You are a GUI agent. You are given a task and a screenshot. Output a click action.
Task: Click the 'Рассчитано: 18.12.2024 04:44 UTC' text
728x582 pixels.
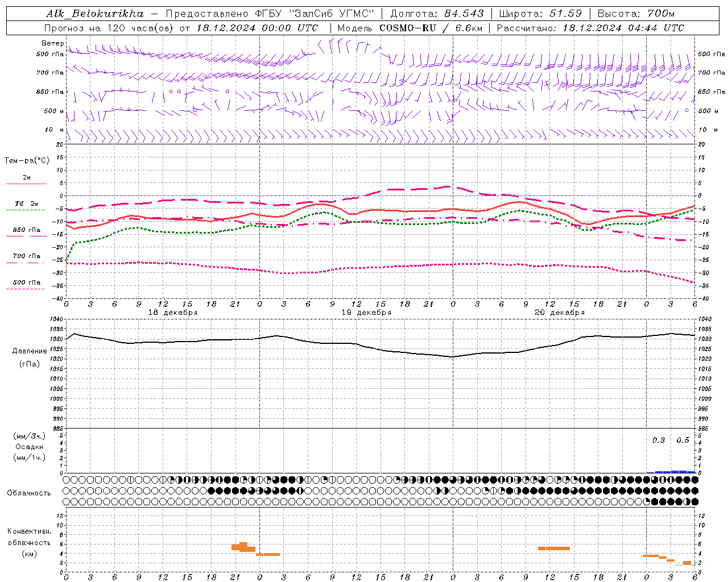coord(590,28)
